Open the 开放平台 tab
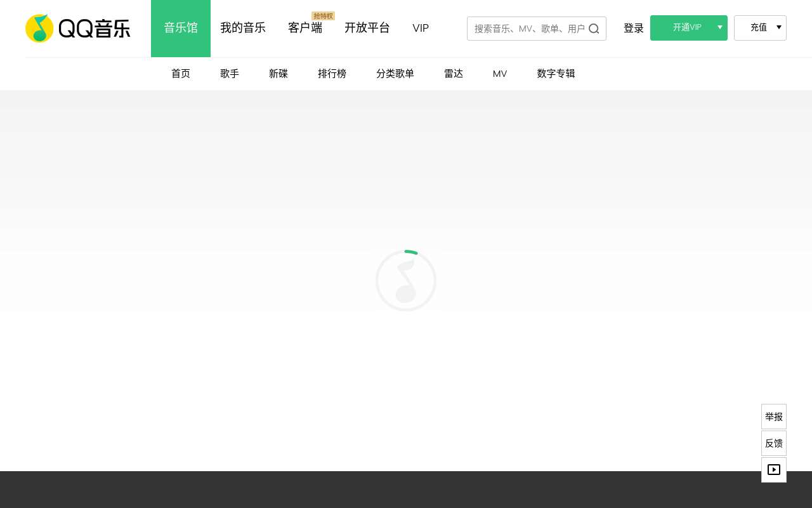The width and height of the screenshot is (812, 508). click(x=367, y=28)
